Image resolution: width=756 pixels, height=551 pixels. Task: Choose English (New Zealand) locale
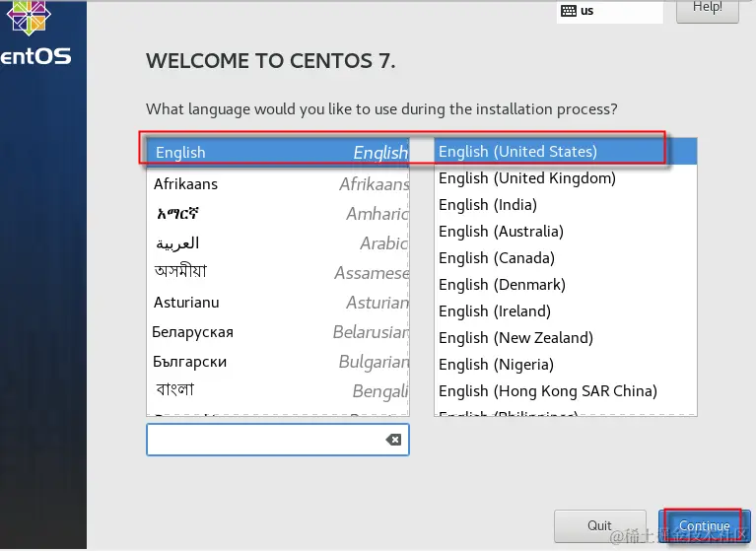pos(566,337)
